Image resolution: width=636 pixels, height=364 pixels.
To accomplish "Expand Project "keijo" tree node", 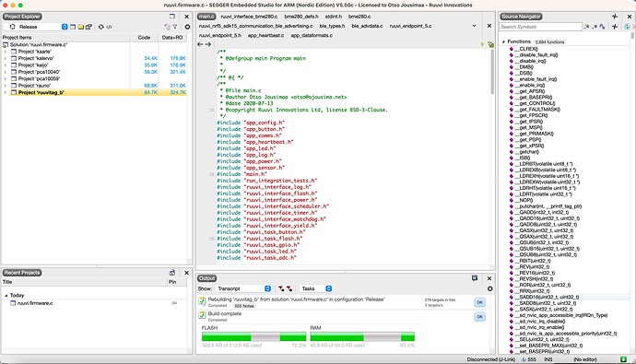I will click(6, 65).
